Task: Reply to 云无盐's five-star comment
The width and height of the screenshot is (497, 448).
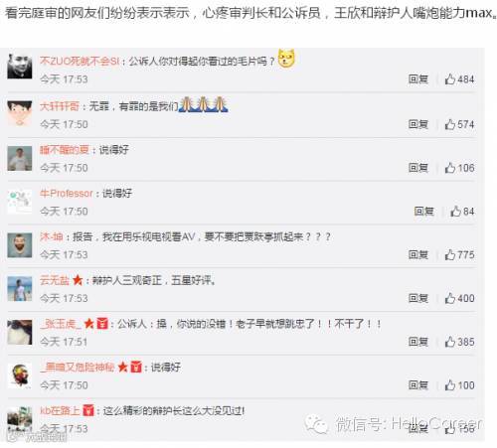Action: coord(418,298)
